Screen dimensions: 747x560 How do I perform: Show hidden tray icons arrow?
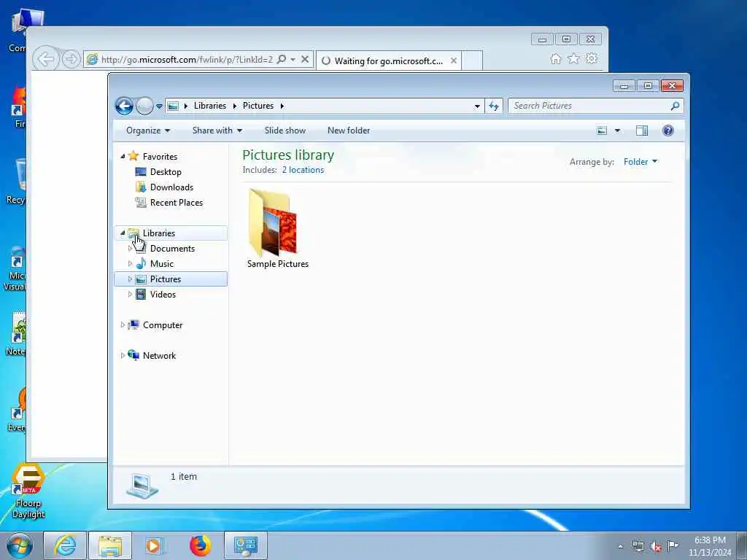620,546
